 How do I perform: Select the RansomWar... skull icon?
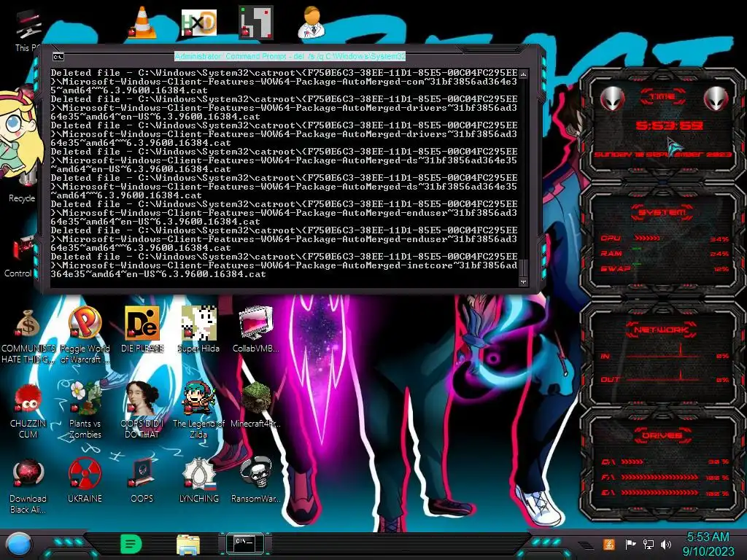pos(256,480)
